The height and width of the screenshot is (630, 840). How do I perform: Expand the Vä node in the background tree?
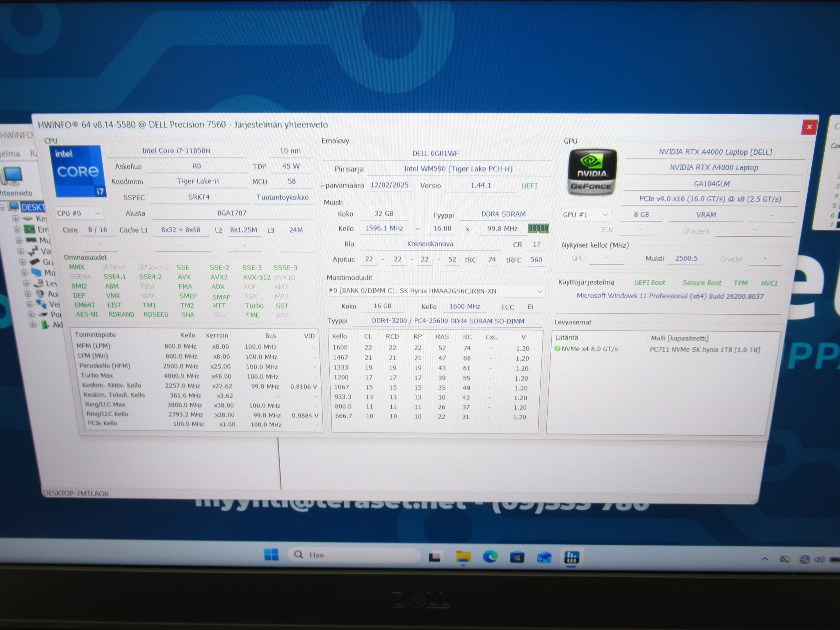pyautogui.click(x=21, y=251)
